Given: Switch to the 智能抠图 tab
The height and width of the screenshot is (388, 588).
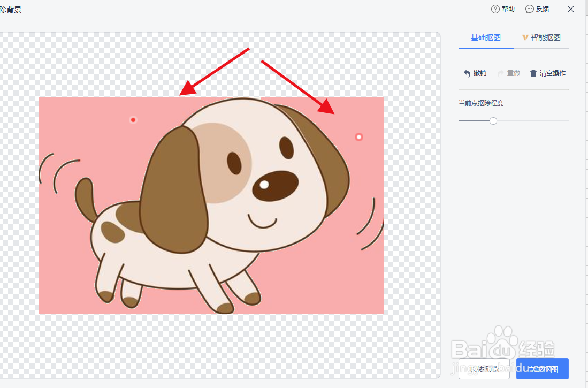Looking at the screenshot, I should coord(541,37).
